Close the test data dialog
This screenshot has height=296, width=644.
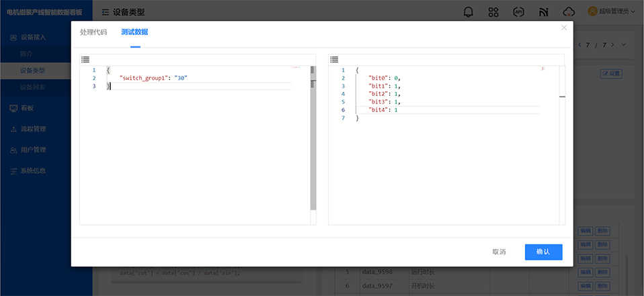[x=564, y=28]
